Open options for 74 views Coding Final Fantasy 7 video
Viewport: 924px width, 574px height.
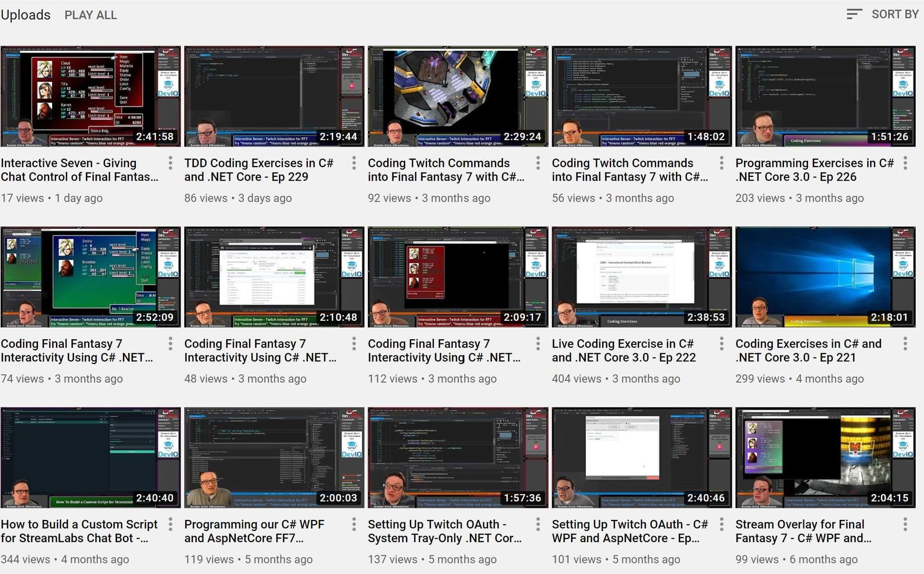(170, 343)
